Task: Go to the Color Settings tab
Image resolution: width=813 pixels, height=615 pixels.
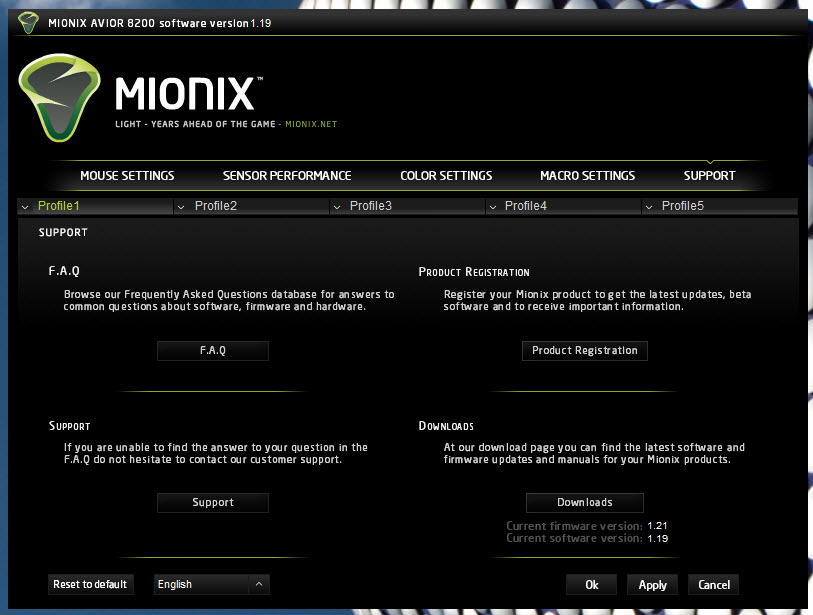Action: [x=446, y=176]
